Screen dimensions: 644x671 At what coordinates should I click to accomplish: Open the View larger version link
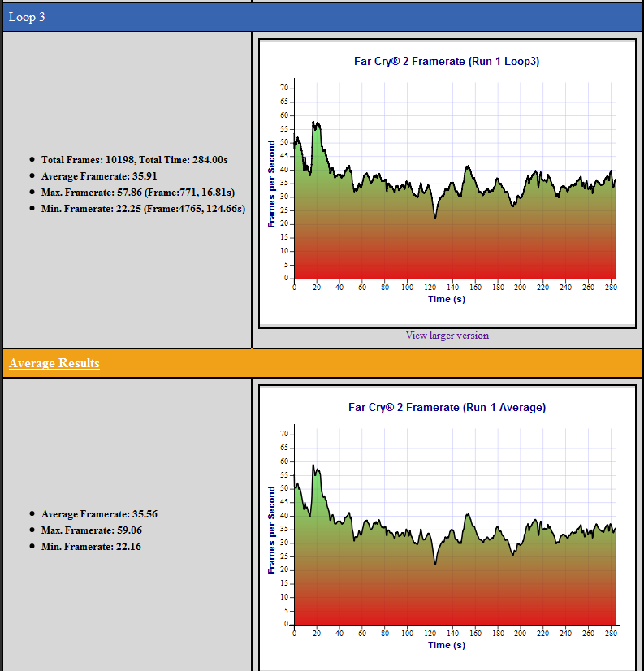tap(447, 335)
